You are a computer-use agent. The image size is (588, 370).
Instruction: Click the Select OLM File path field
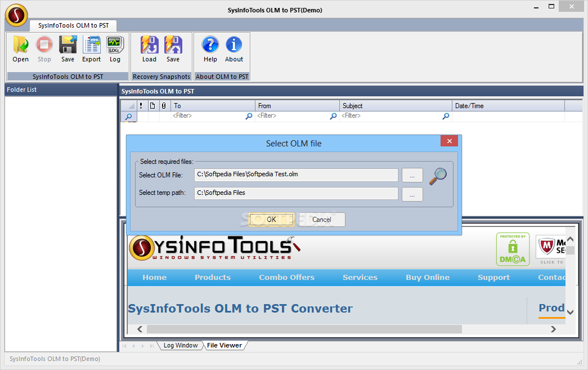296,175
